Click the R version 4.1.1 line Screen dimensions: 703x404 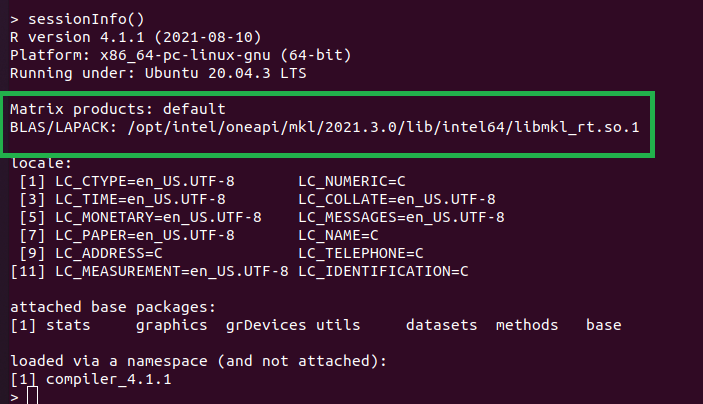tap(118, 37)
